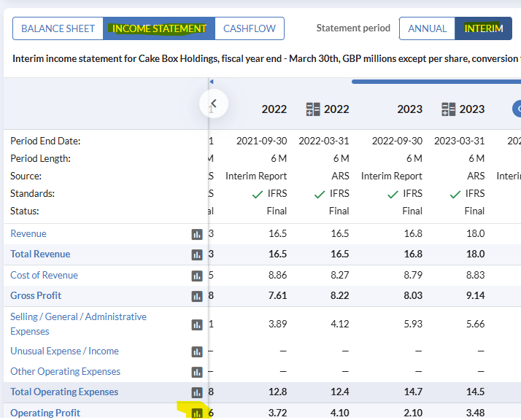Viewport: 521px width, 420px height.
Task: Open chart icon for Total Revenue row
Action: (197, 254)
